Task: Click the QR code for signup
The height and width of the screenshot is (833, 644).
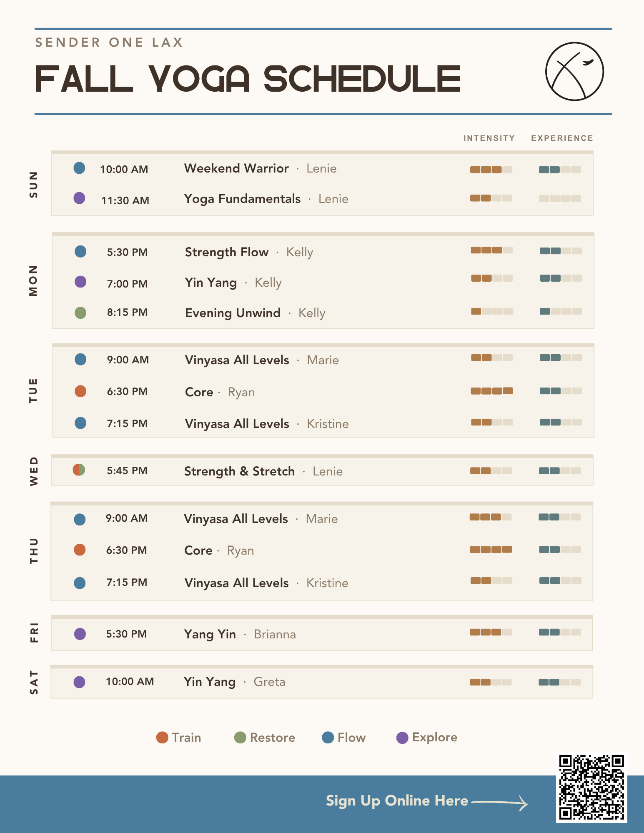Action: [591, 787]
